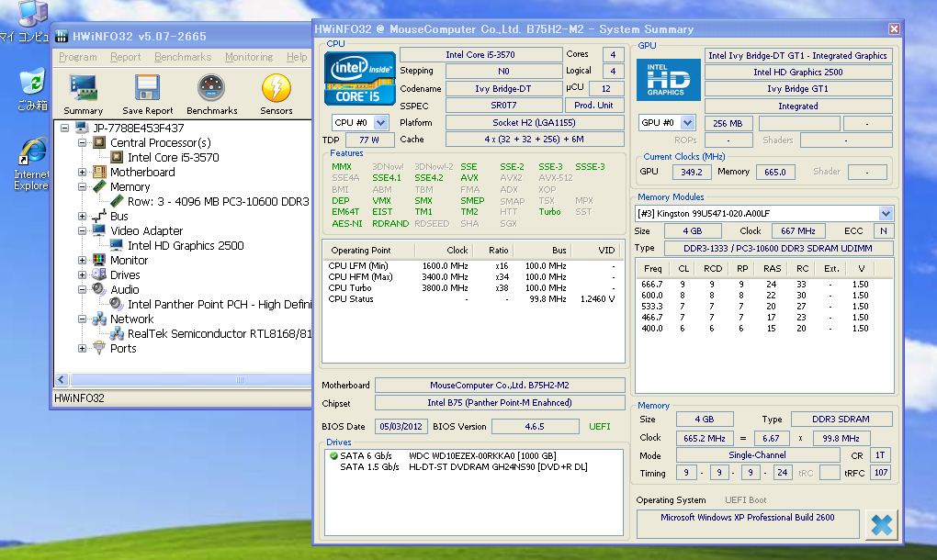The height and width of the screenshot is (560, 937).
Task: Open the CPU #0 selector dropdown
Action: pos(380,122)
